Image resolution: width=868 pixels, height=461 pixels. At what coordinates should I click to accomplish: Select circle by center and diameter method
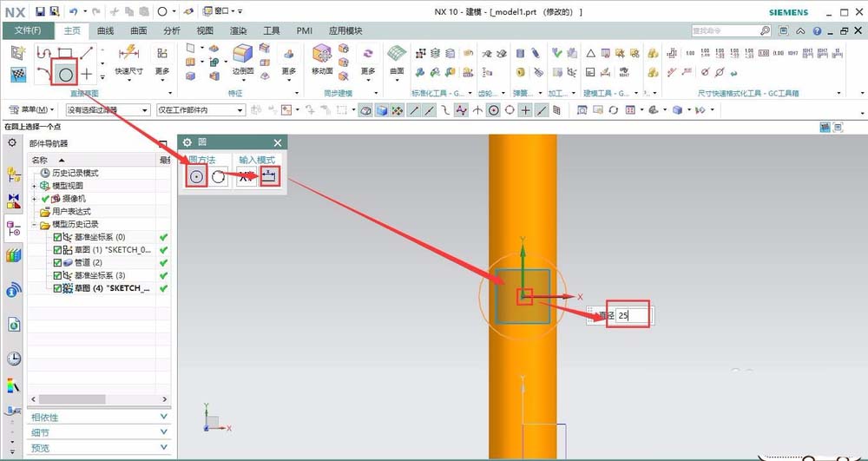[x=196, y=176]
